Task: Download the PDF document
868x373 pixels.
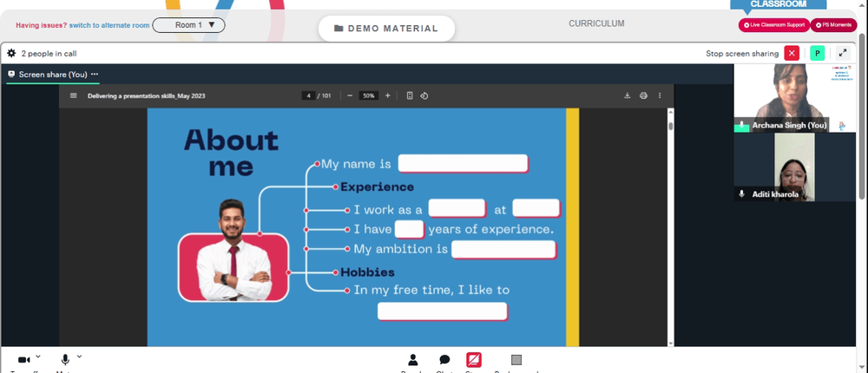Action: coord(628,95)
